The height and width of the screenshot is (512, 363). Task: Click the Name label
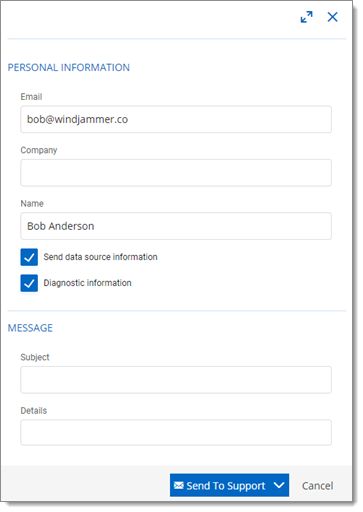click(32, 203)
